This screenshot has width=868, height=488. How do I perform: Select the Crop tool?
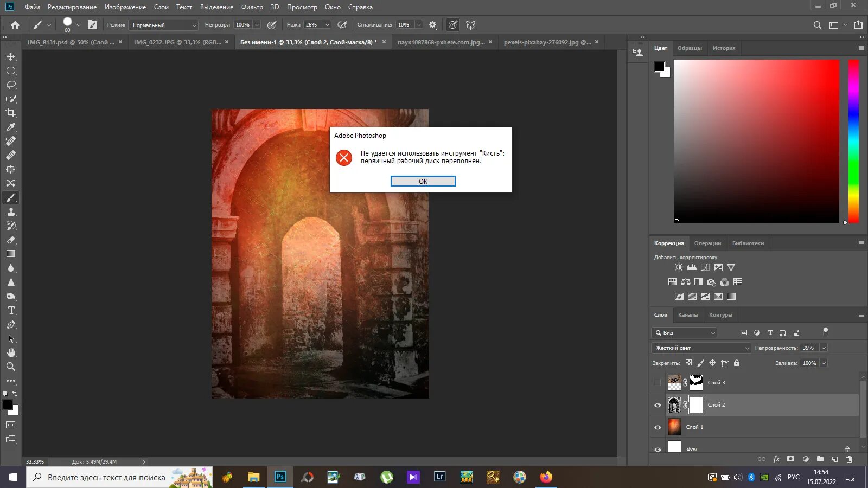click(x=11, y=113)
